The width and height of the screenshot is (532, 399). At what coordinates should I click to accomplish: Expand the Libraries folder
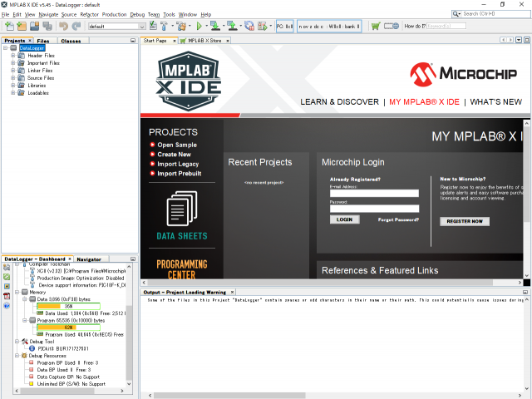pos(13,85)
